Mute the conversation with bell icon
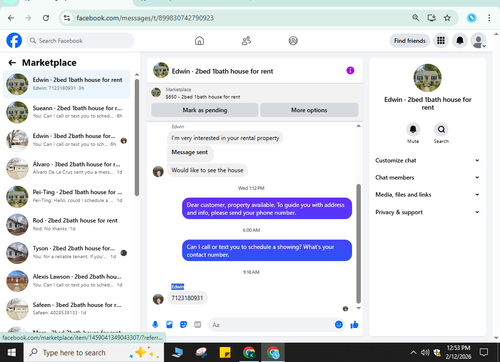The width and height of the screenshot is (500, 362). tap(413, 129)
